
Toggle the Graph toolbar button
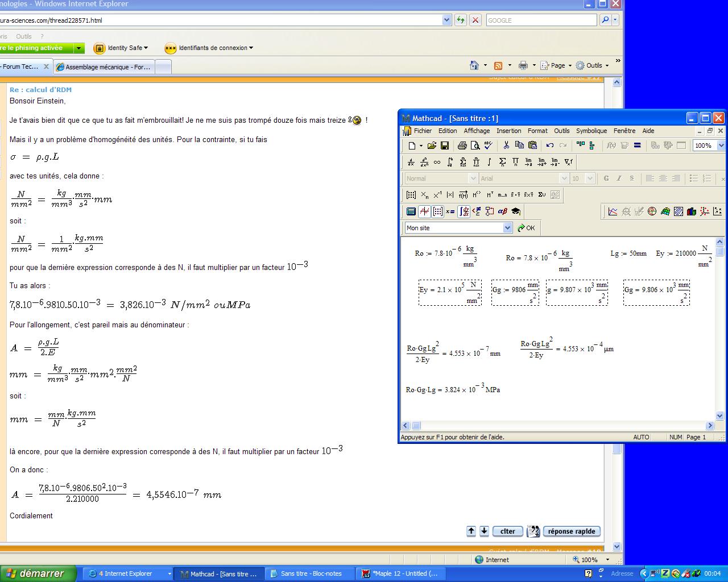coord(424,211)
